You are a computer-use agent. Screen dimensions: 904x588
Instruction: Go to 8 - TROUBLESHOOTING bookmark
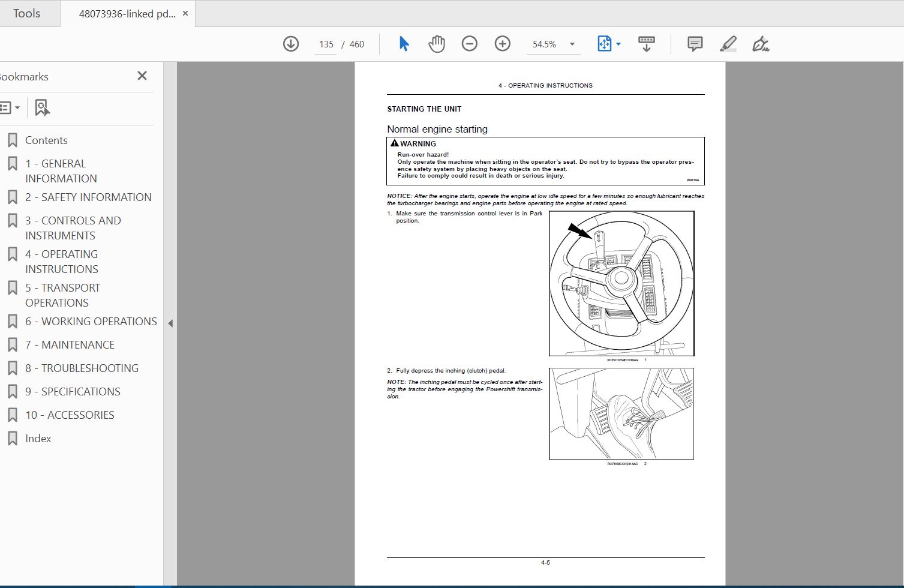[82, 368]
